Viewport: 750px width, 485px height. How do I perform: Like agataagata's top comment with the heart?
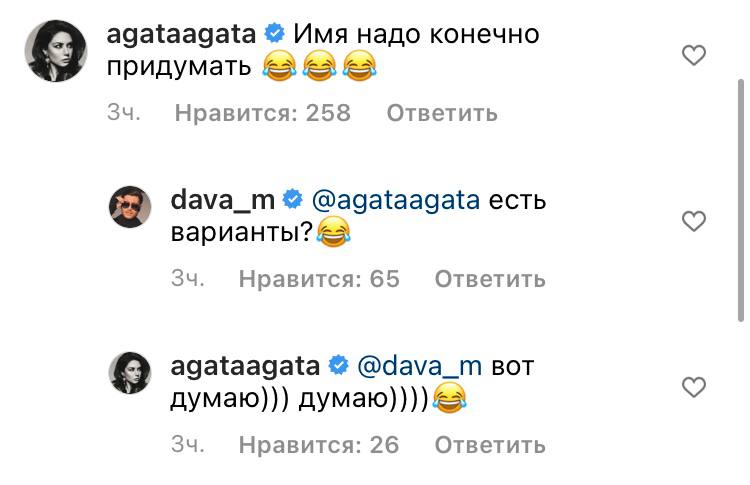(x=694, y=55)
